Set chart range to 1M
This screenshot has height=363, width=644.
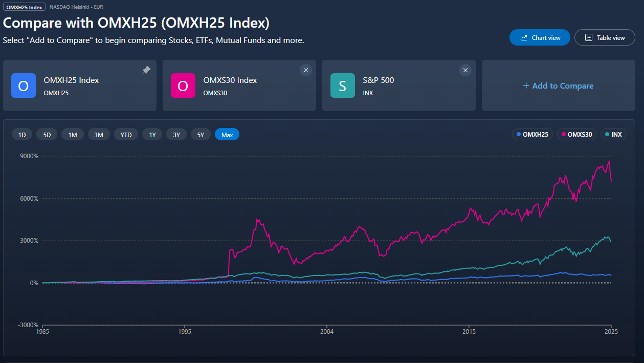click(73, 135)
